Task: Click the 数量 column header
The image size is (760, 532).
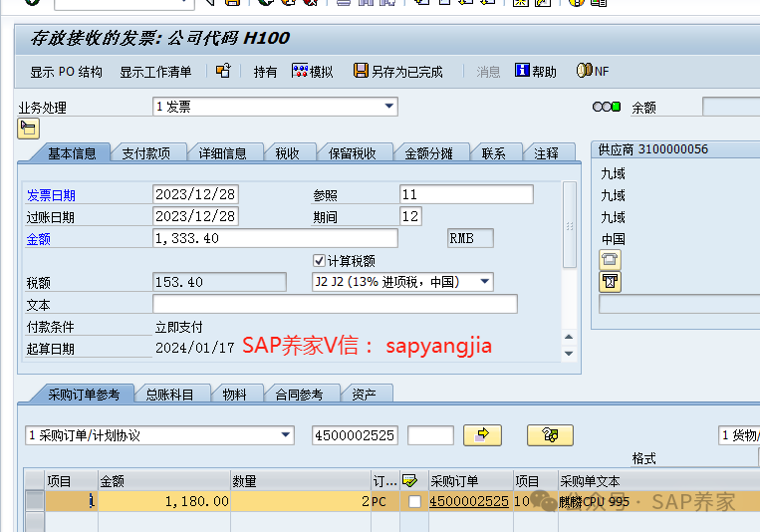Action: coord(301,481)
